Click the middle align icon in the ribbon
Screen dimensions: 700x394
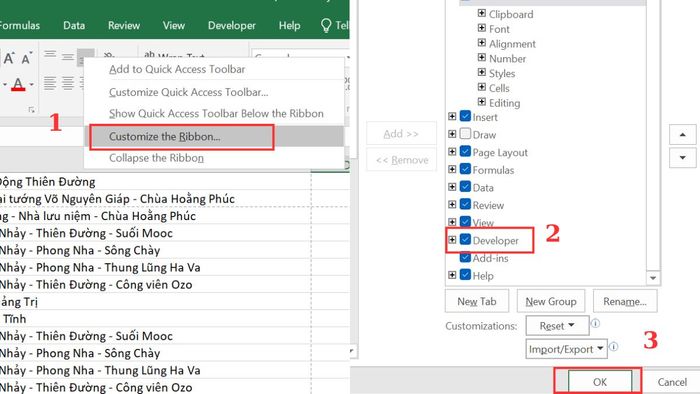(x=68, y=57)
